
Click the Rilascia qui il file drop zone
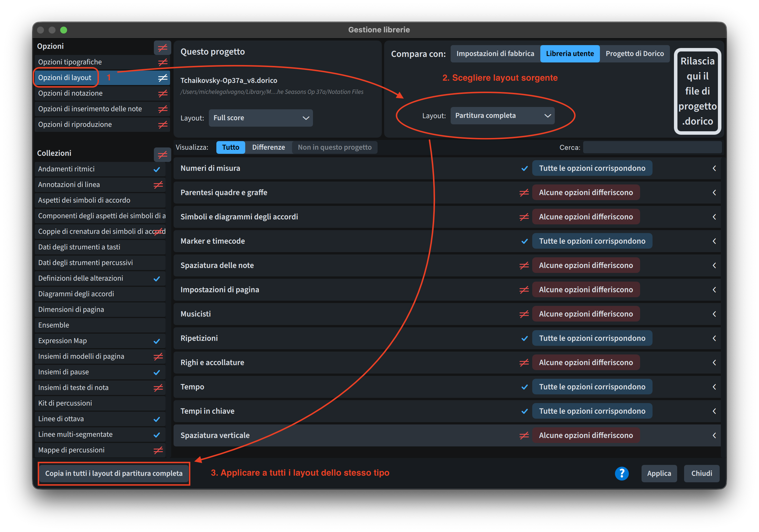click(x=697, y=91)
